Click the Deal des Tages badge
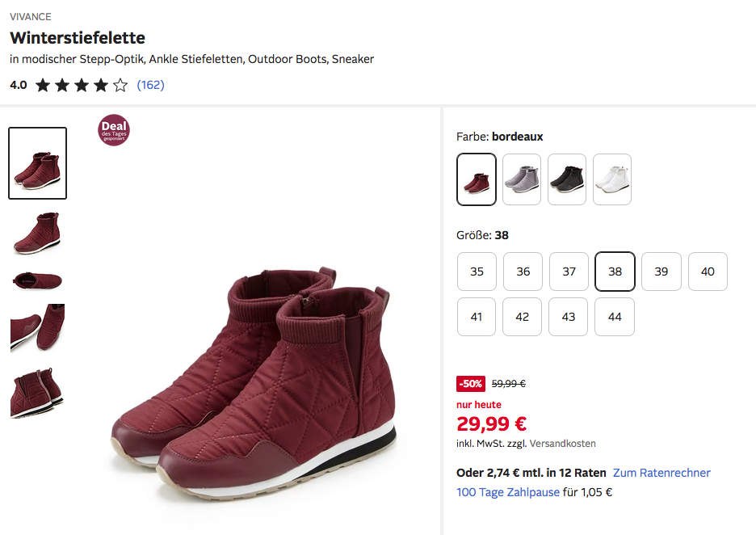Screen dimensions: 756x535 (114, 130)
